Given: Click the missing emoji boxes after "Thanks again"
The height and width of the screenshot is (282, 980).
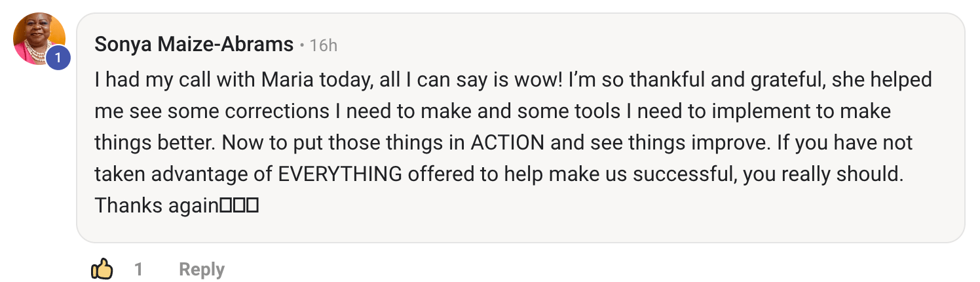Looking at the screenshot, I should (239, 206).
